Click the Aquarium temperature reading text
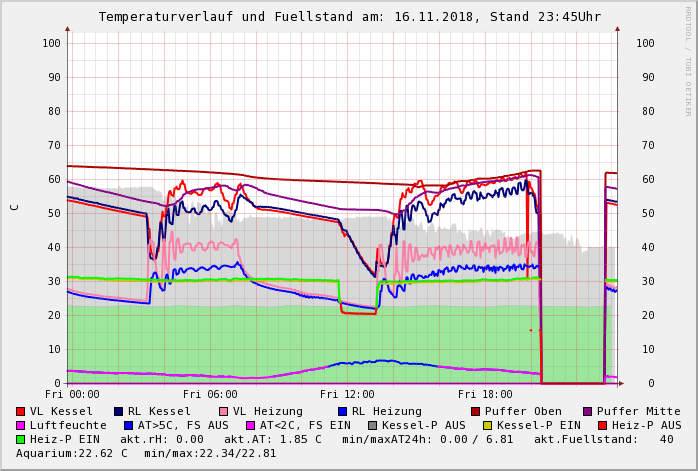The width and height of the screenshot is (698, 471). pos(72,453)
